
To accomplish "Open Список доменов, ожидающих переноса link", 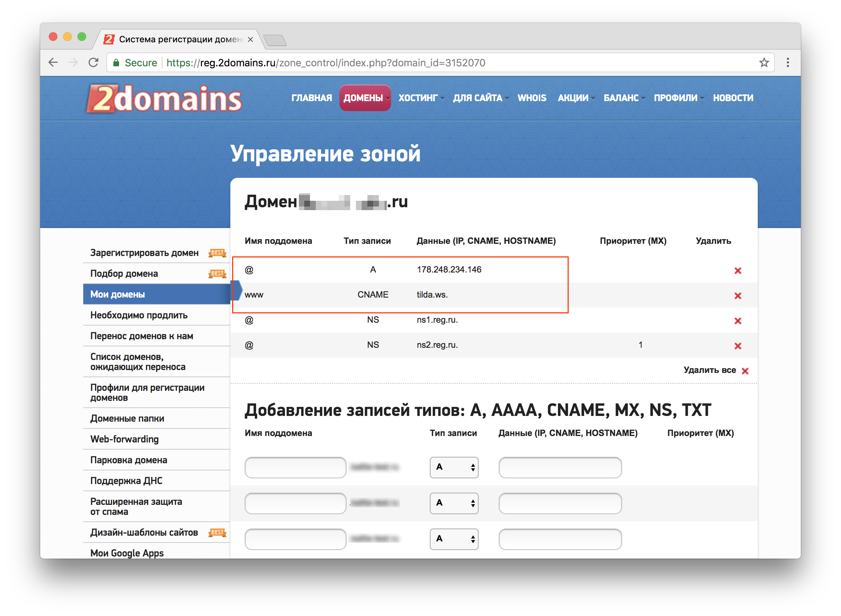I will (138, 362).
